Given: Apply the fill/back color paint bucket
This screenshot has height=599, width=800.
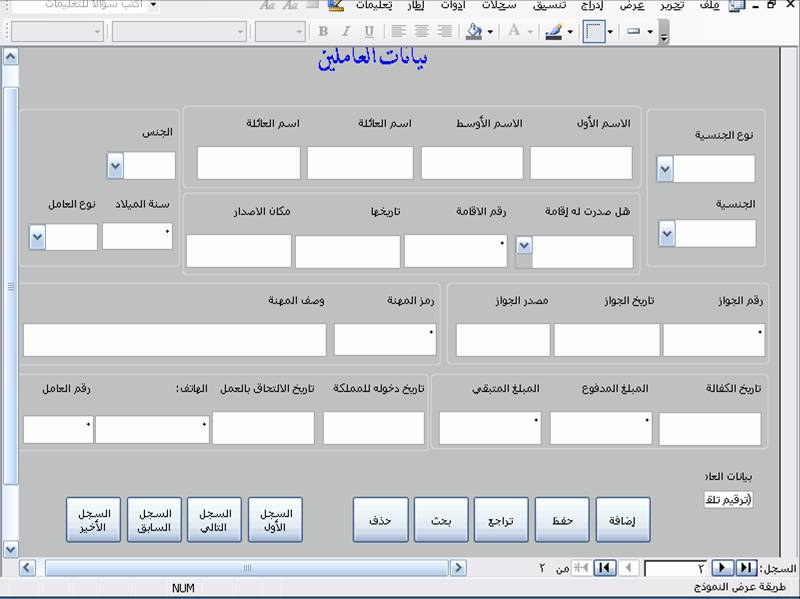Looking at the screenshot, I should 474,32.
